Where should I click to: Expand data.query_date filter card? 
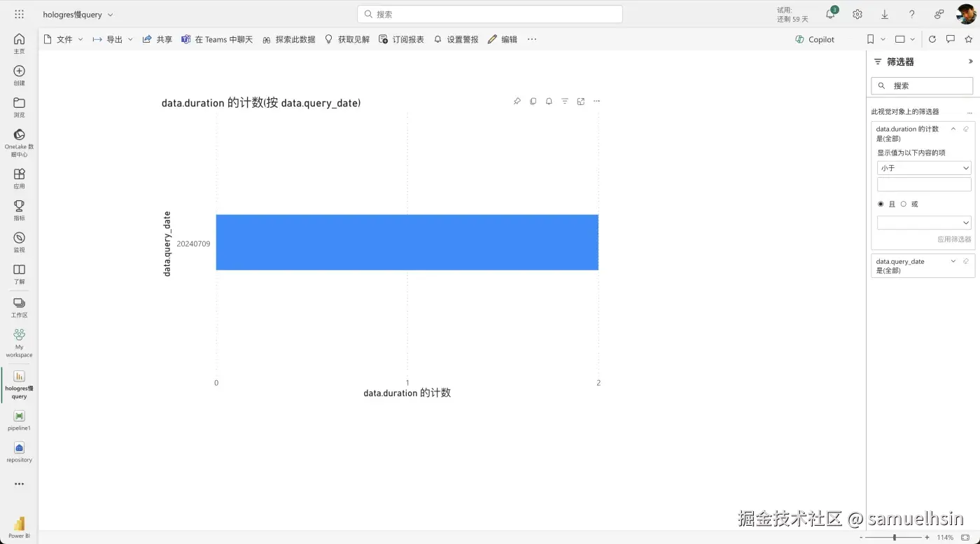point(953,261)
